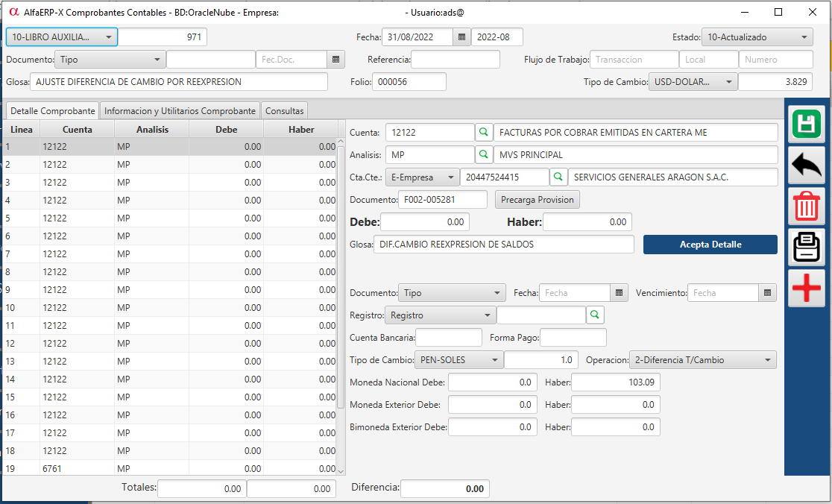
Task: Click search icon next to Cuenta field
Action: 484,133
